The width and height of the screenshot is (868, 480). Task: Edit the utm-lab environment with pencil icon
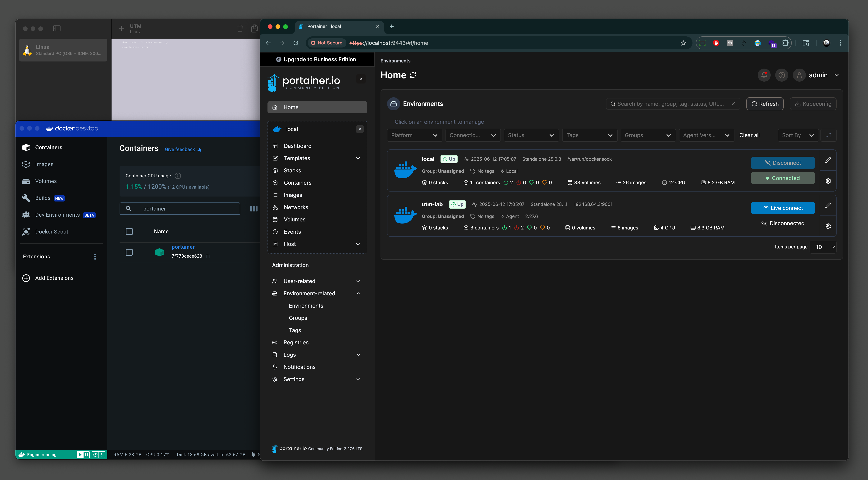828,206
